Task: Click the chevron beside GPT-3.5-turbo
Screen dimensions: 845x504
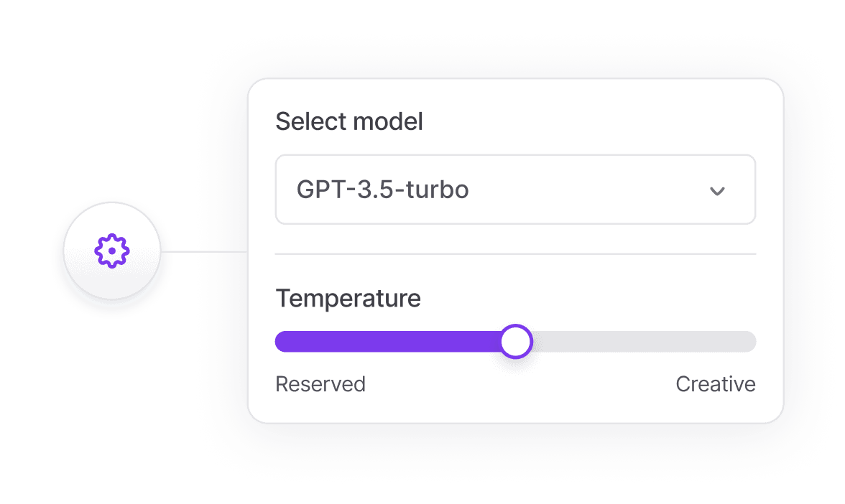Action: click(716, 190)
